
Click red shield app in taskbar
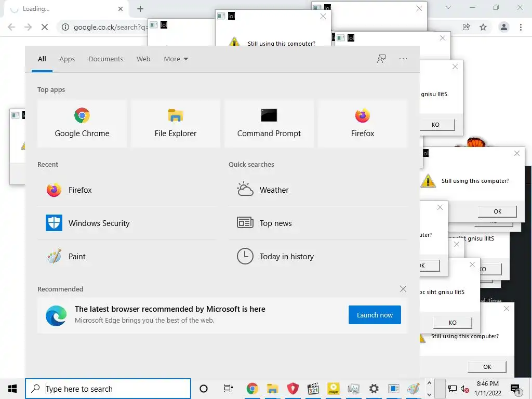[x=293, y=389]
